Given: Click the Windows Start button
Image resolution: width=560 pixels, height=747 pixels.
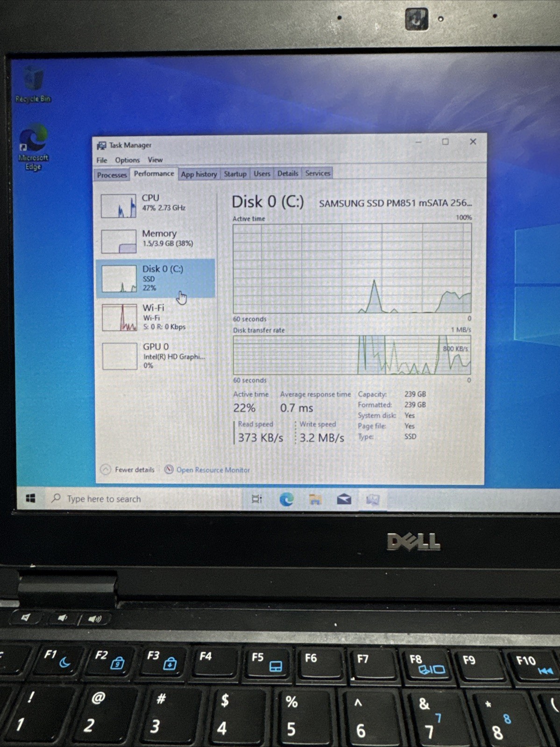Looking at the screenshot, I should 31,498.
